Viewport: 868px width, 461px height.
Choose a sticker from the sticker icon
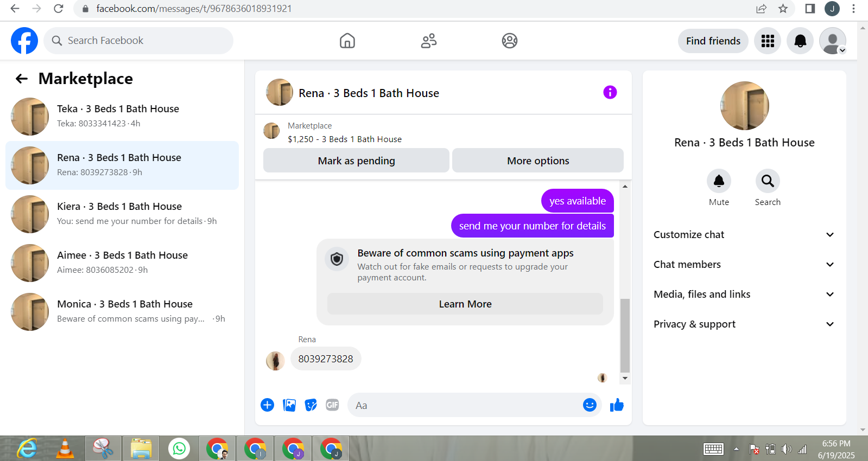(x=311, y=405)
